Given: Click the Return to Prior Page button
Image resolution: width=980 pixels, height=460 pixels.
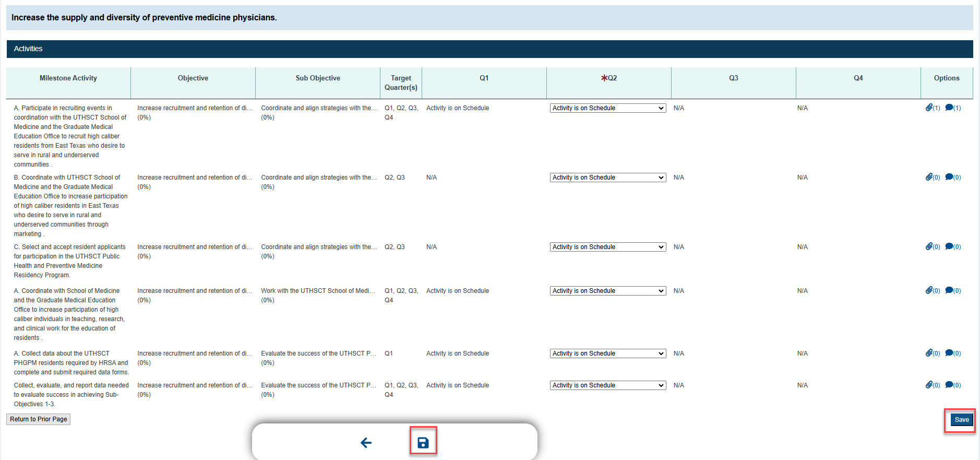Looking at the screenshot, I should 39,419.
